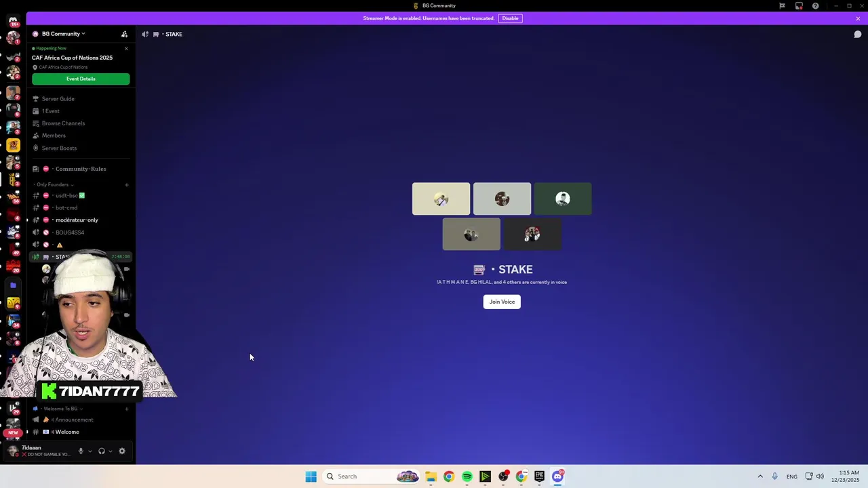Click the dark gray participant thumbnail
Viewport: 868px width, 488px height.
coord(532,235)
